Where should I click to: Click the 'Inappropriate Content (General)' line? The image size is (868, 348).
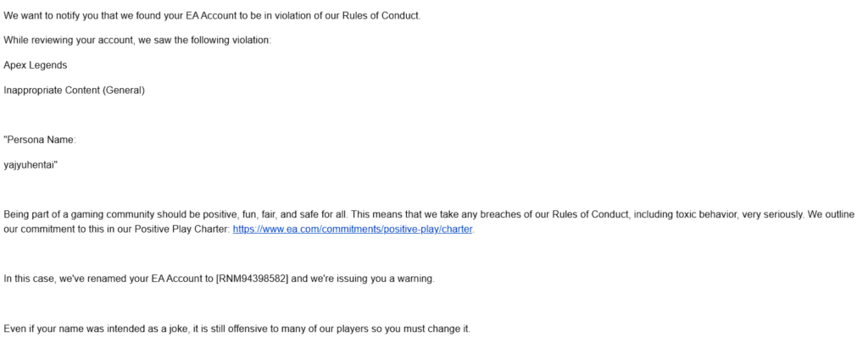tap(75, 91)
